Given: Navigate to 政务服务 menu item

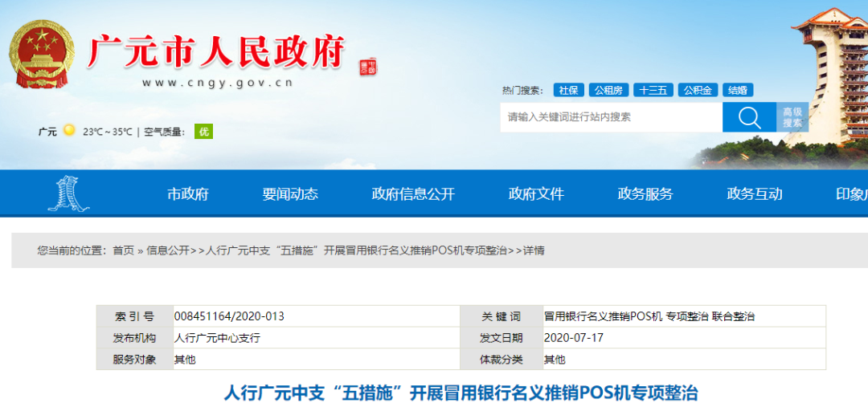Looking at the screenshot, I should click(645, 194).
